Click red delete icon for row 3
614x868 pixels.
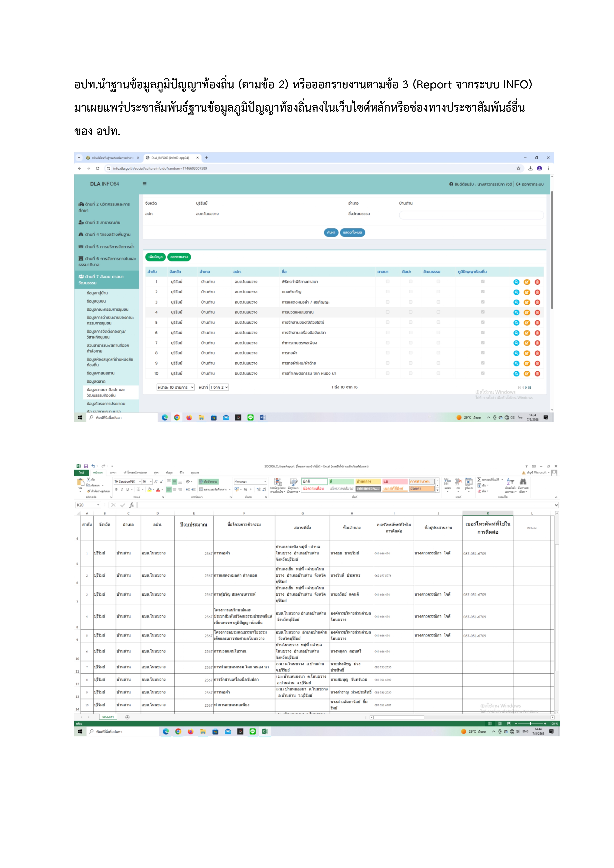point(537,303)
